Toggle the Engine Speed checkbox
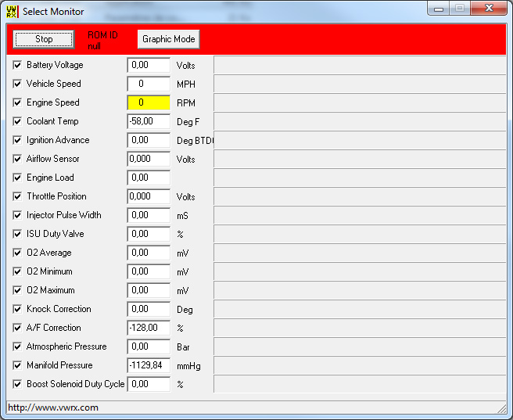 (x=17, y=102)
